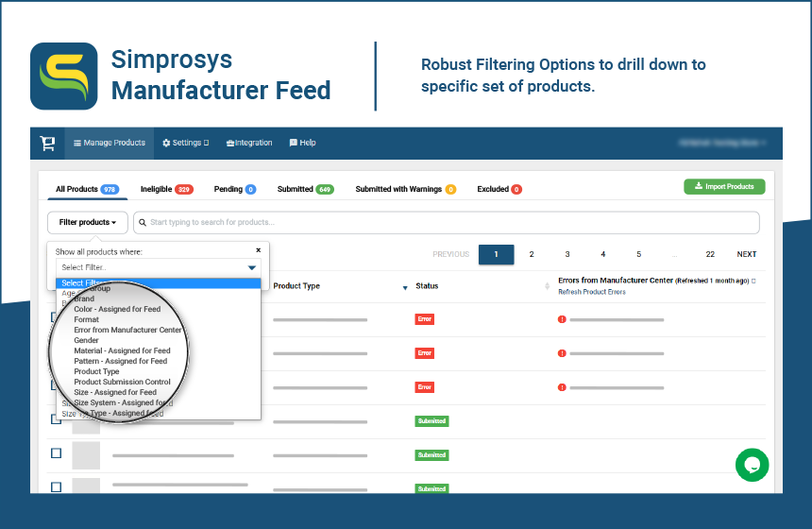812x529 pixels.
Task: Choose Color - Assigned for Feed option
Action: 117,309
